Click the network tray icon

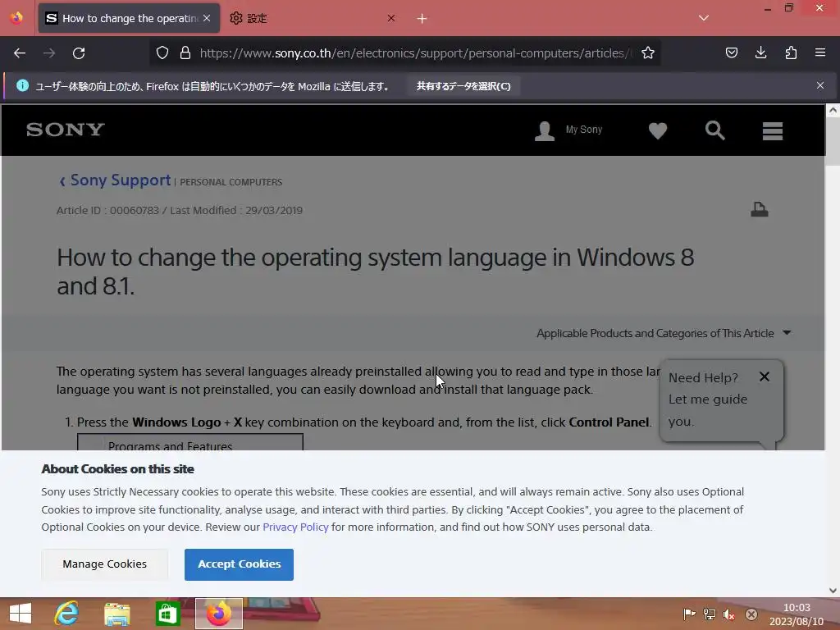pos(710,614)
